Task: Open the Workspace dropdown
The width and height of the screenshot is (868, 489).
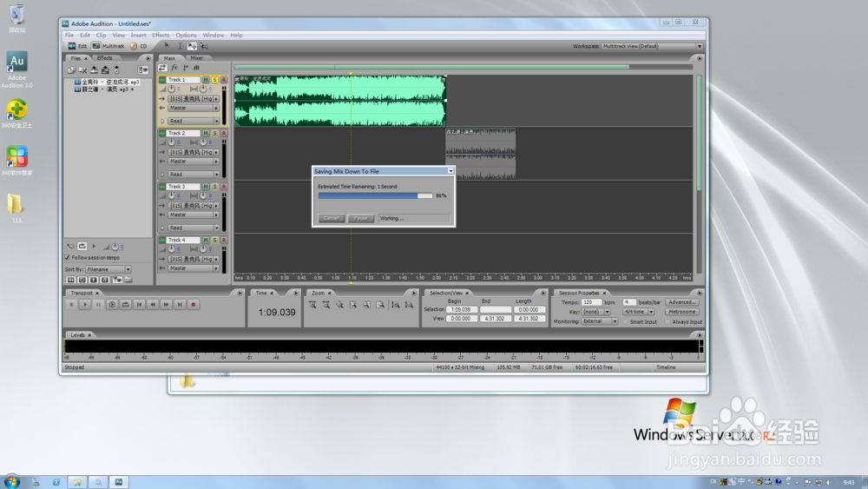Action: 652,46
